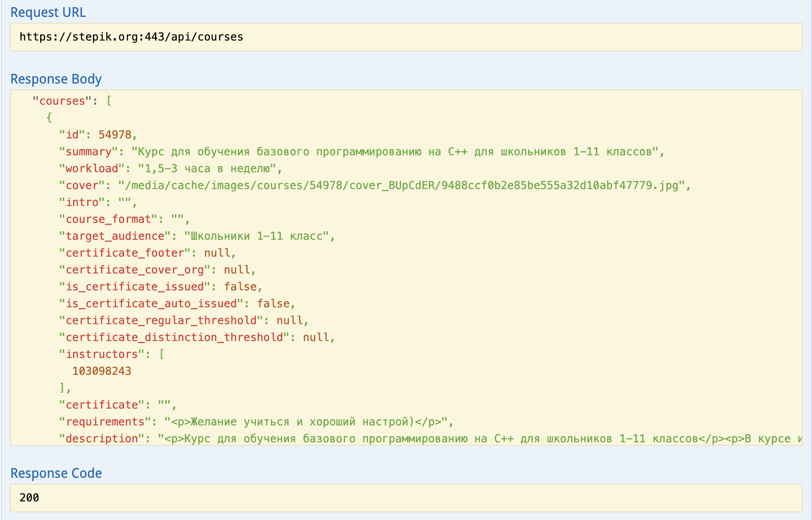Click the Response Body heading

point(56,79)
